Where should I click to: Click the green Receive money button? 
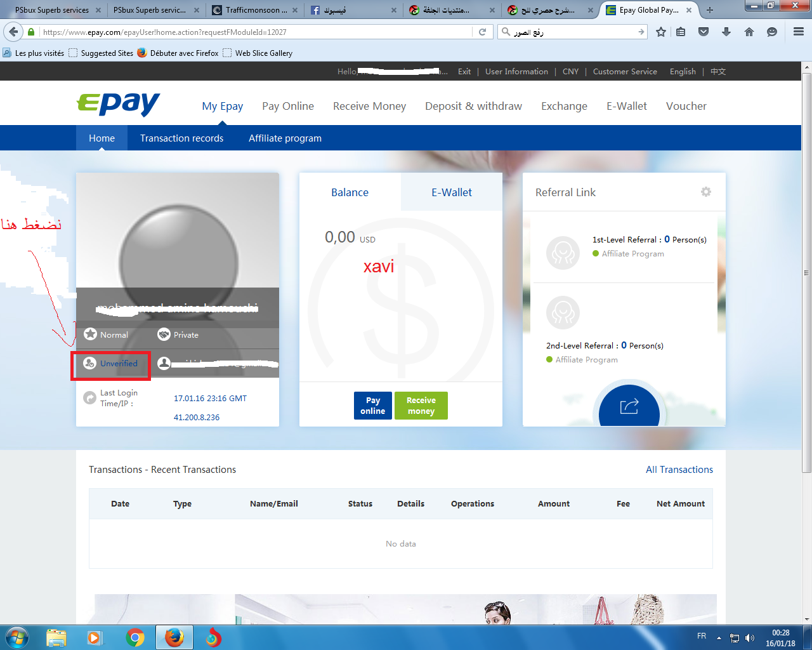click(x=421, y=406)
